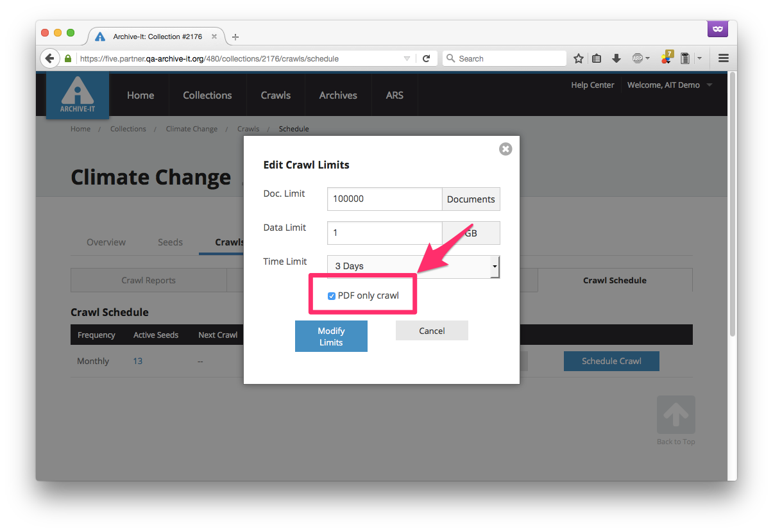Uncheck the PDF only crawl checkbox

coord(332,295)
